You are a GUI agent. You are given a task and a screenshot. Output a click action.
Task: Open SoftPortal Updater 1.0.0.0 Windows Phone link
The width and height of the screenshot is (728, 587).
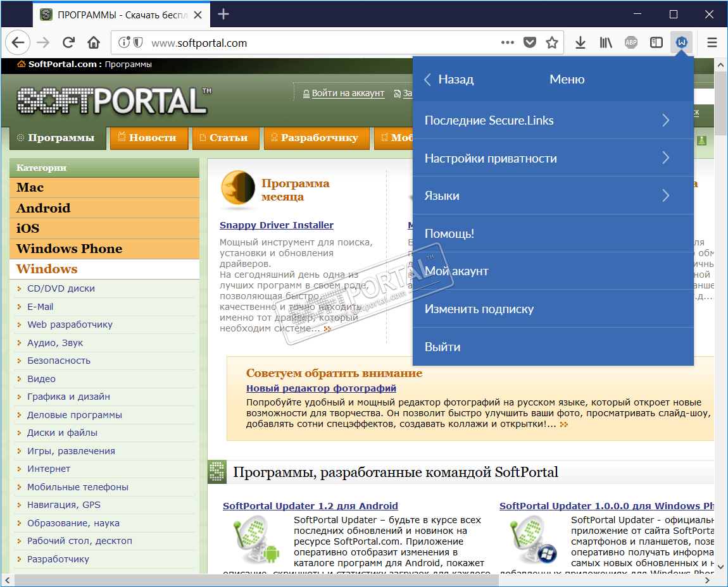click(x=606, y=506)
